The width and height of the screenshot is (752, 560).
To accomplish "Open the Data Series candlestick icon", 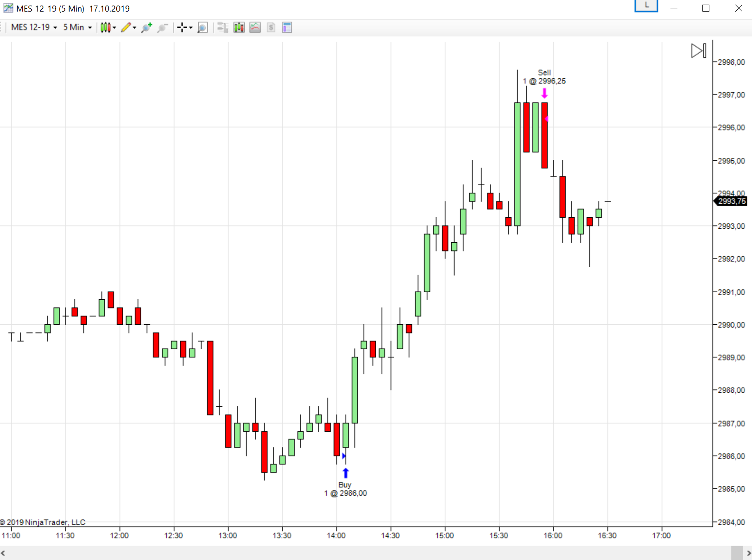I will point(239,27).
